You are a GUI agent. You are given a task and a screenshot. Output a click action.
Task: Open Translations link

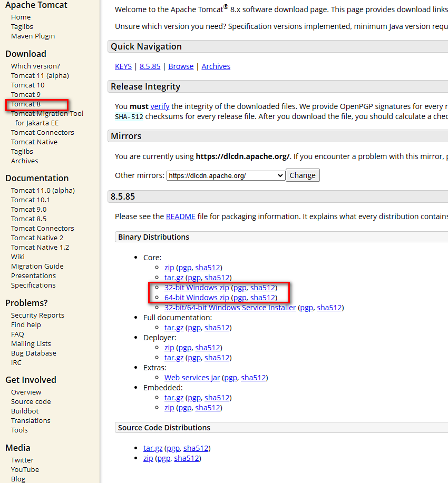pos(31,421)
